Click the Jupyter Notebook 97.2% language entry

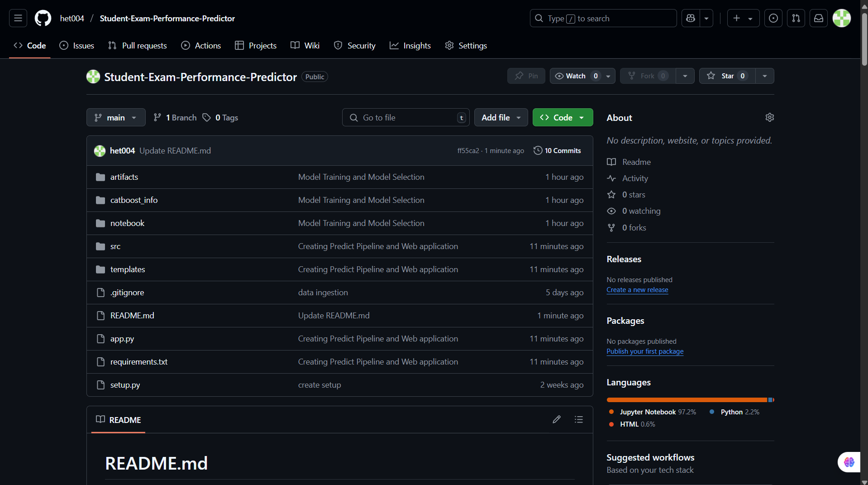pos(652,412)
